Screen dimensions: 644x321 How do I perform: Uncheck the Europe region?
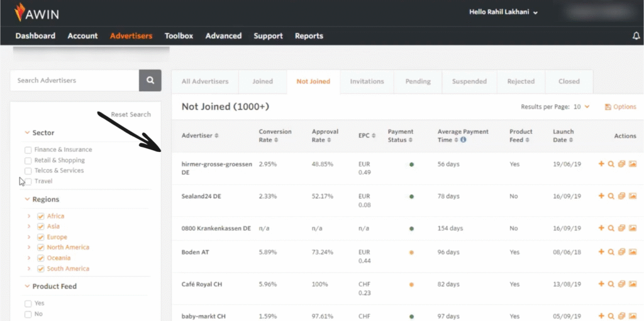pyautogui.click(x=41, y=237)
